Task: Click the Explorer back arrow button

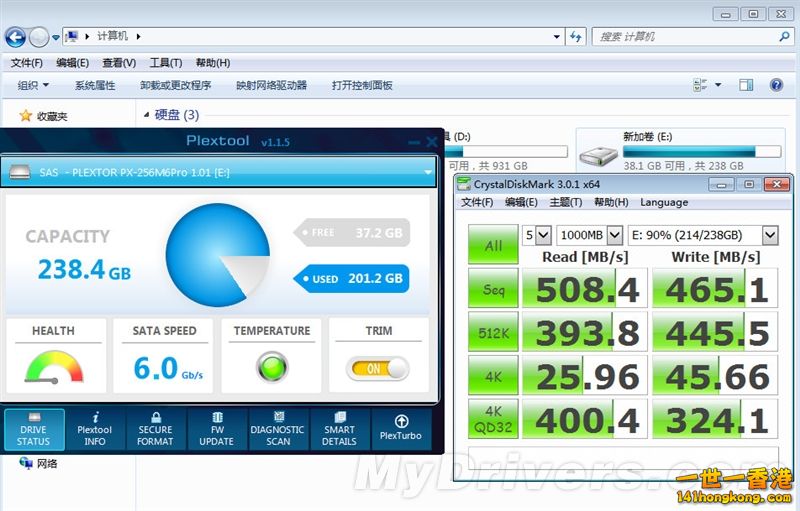Action: point(15,37)
